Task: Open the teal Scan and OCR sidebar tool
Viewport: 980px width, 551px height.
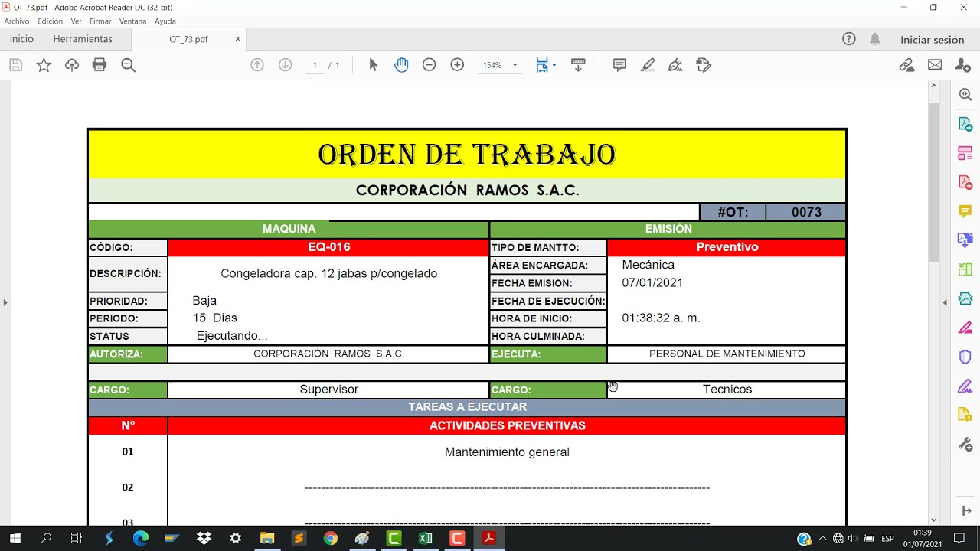Action: [965, 298]
